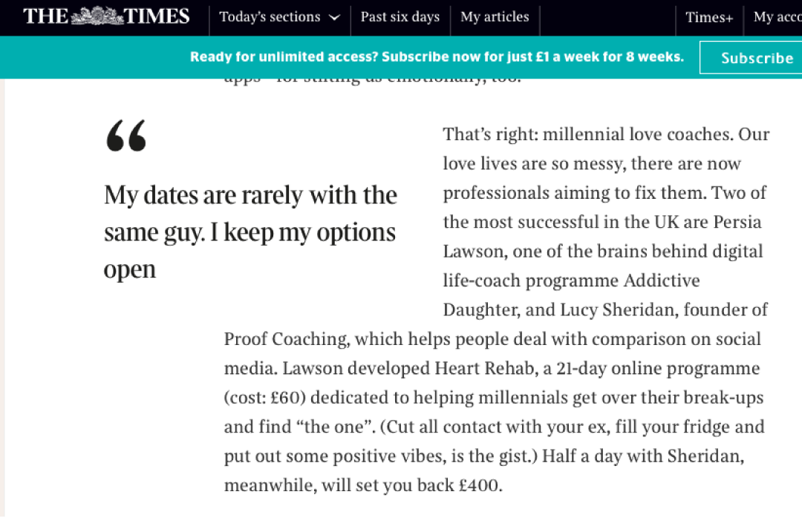Go to Past six days

tap(400, 17)
